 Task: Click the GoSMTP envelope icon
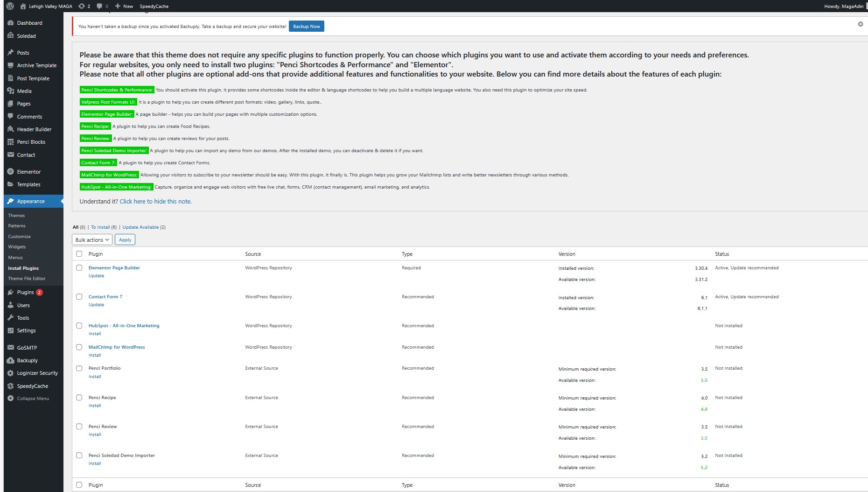click(11, 348)
